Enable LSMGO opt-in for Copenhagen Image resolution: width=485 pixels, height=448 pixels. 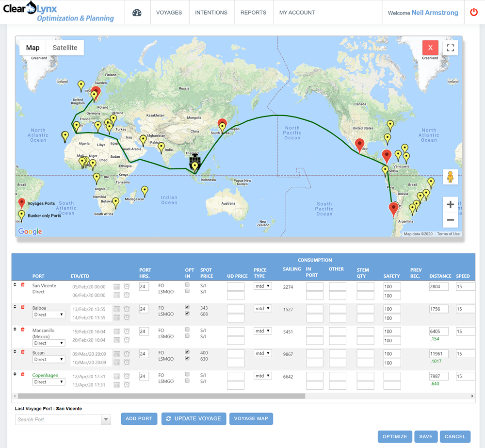187,381
